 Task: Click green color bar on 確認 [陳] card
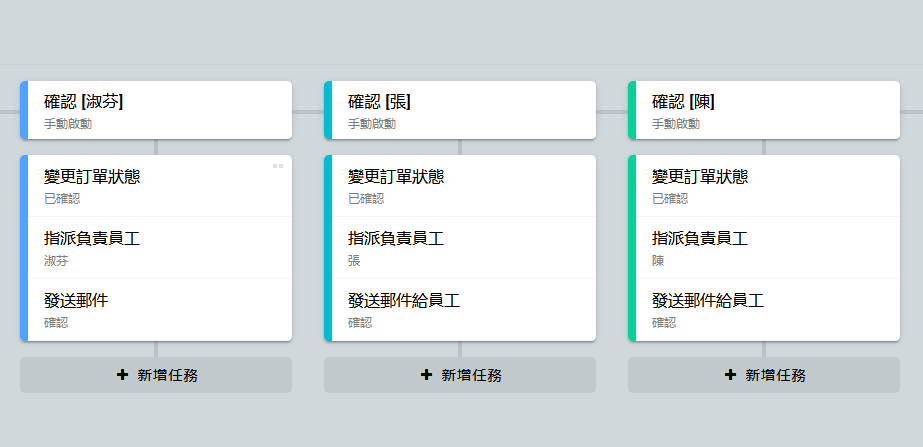pos(632,110)
